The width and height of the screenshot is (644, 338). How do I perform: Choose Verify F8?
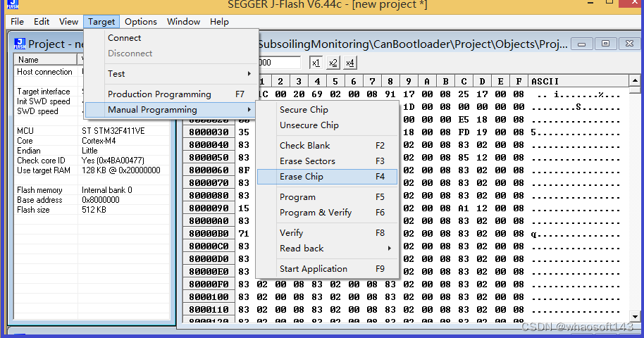click(x=328, y=233)
